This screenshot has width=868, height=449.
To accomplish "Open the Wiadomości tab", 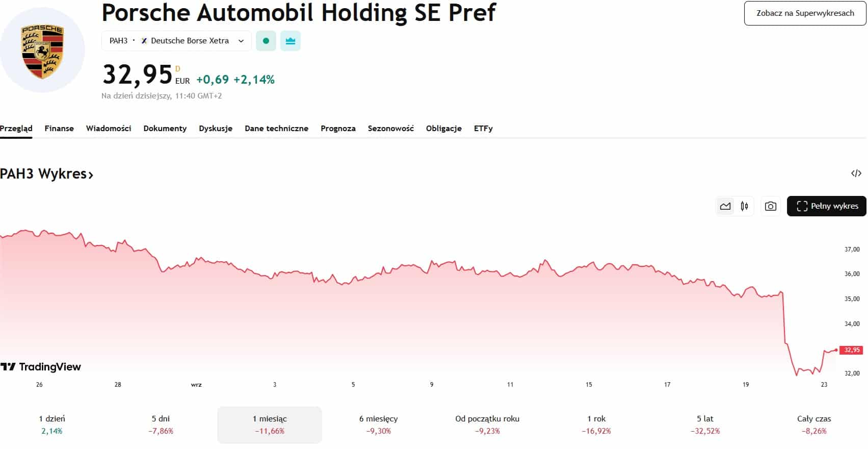I will 109,129.
